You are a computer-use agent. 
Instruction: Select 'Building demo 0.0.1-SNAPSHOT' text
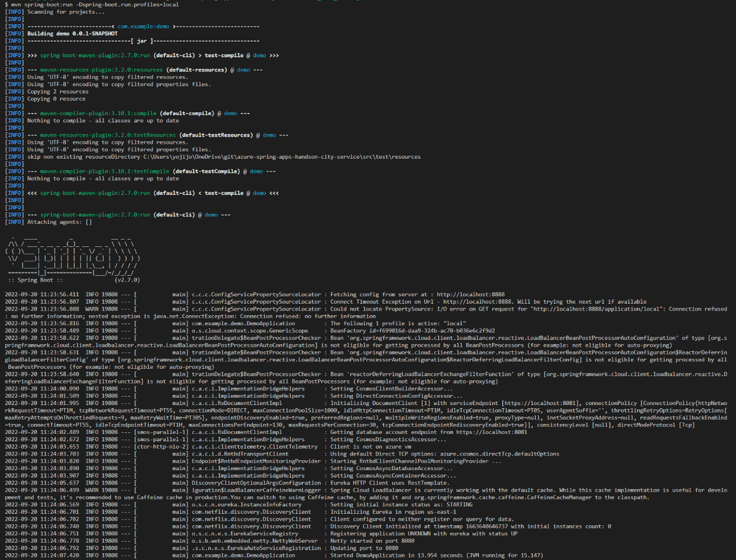[73, 34]
